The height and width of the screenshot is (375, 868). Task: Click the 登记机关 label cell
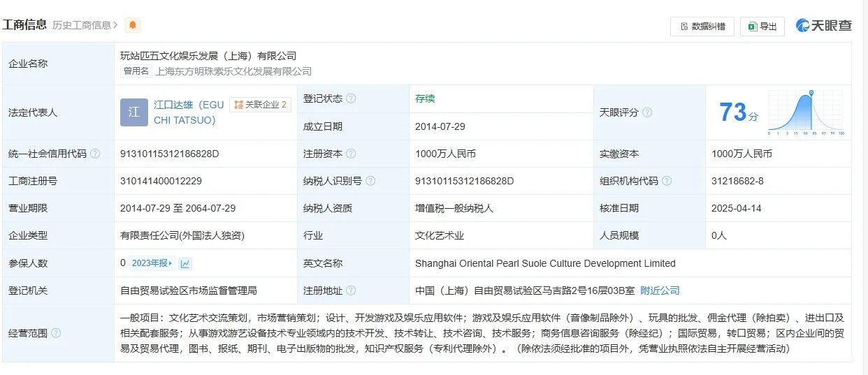pyautogui.click(x=59, y=291)
